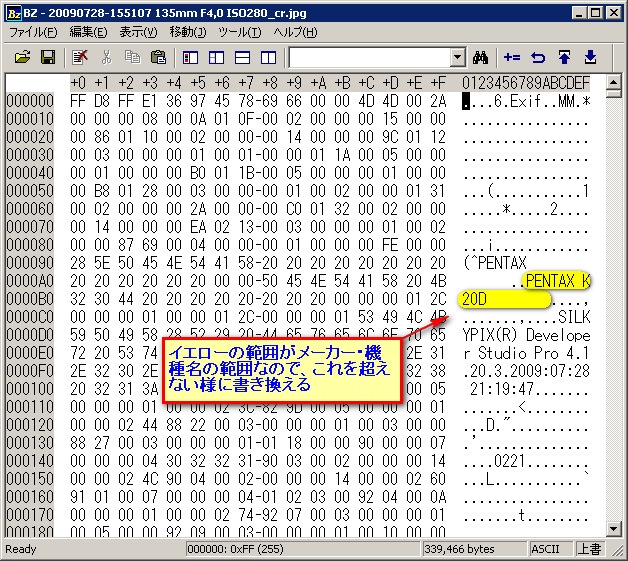
Task: Click hex byte FF at offset 000000 +0
Action: pyautogui.click(x=78, y=101)
